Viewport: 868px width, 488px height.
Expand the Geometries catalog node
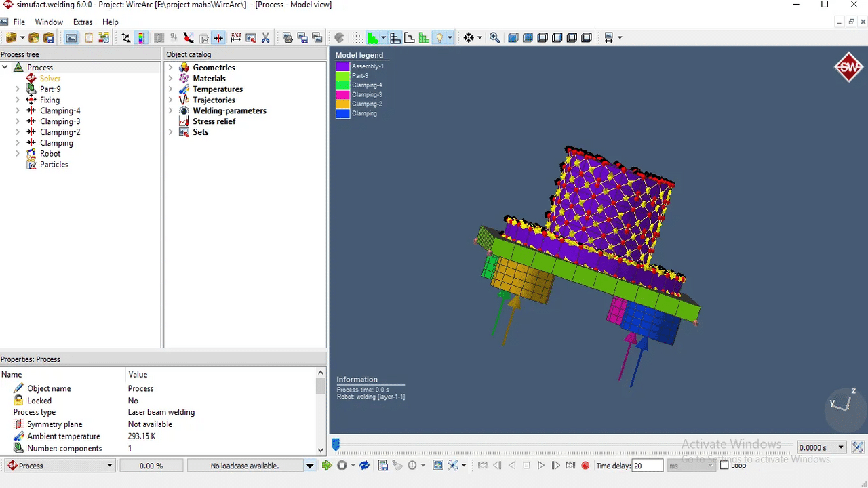170,67
